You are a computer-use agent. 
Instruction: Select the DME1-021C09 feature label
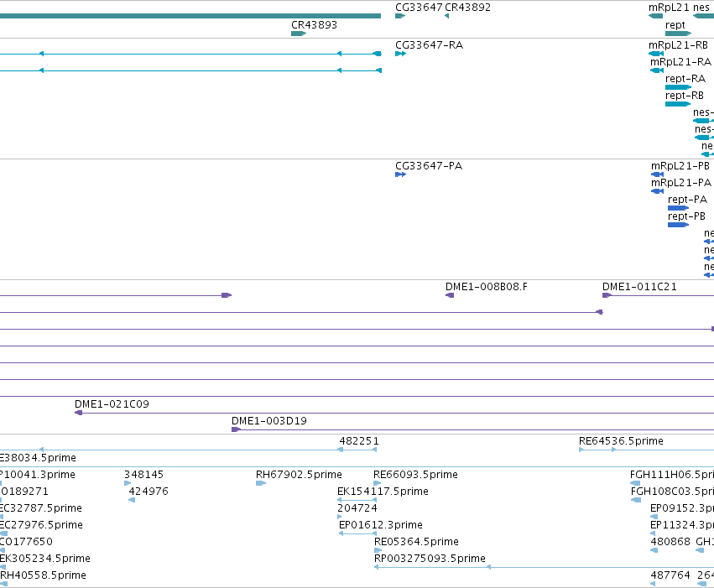coord(112,404)
